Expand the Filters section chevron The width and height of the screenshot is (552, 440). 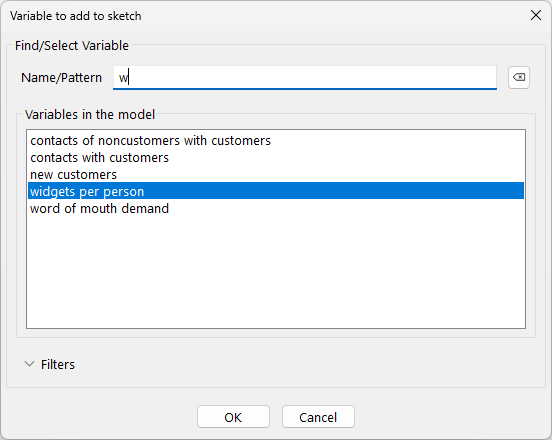tap(30, 364)
